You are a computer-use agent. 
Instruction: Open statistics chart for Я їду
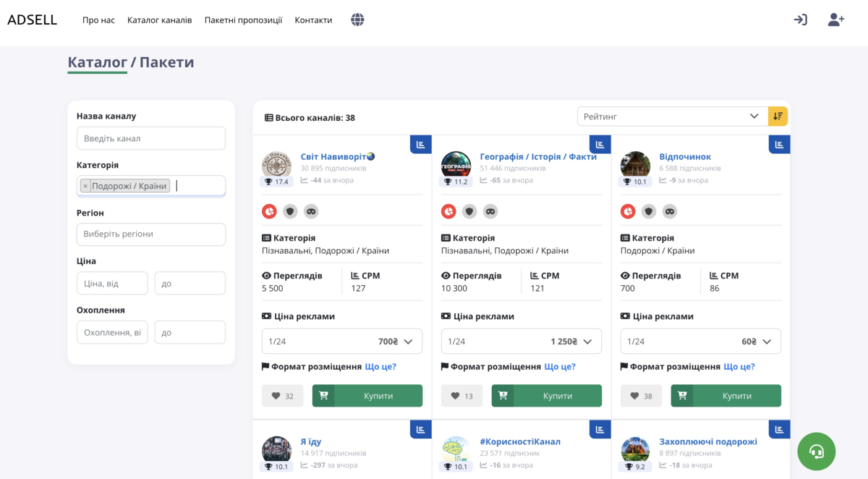pyautogui.click(x=421, y=429)
